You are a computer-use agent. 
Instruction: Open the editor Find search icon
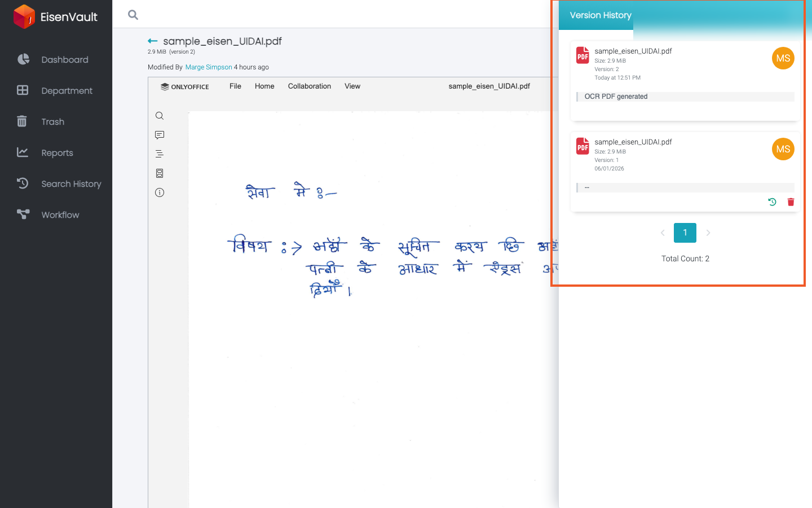[160, 116]
